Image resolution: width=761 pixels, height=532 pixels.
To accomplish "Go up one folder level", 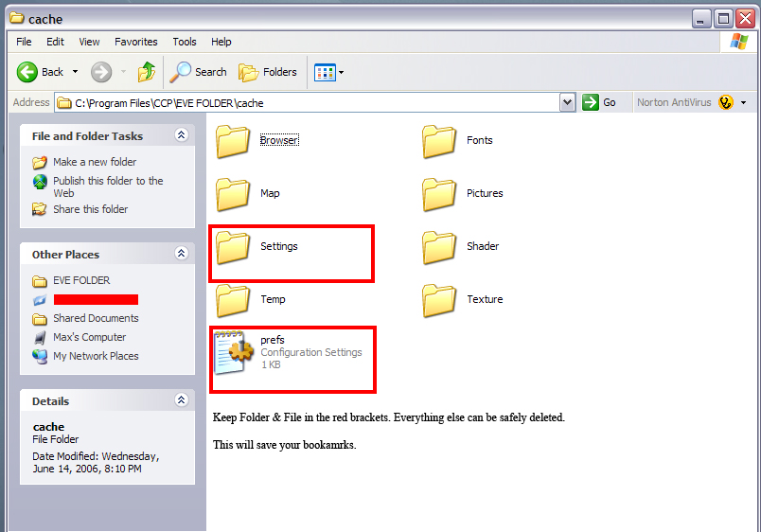I will [147, 72].
